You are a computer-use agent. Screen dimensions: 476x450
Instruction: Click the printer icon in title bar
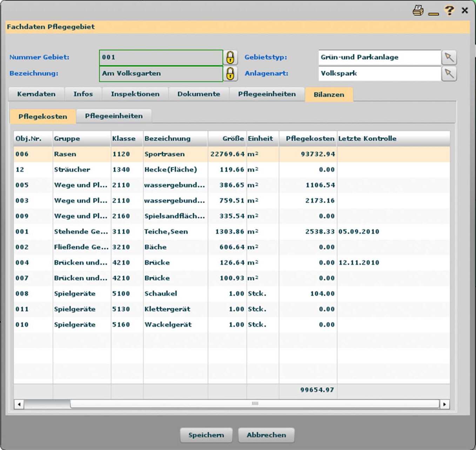418,11
